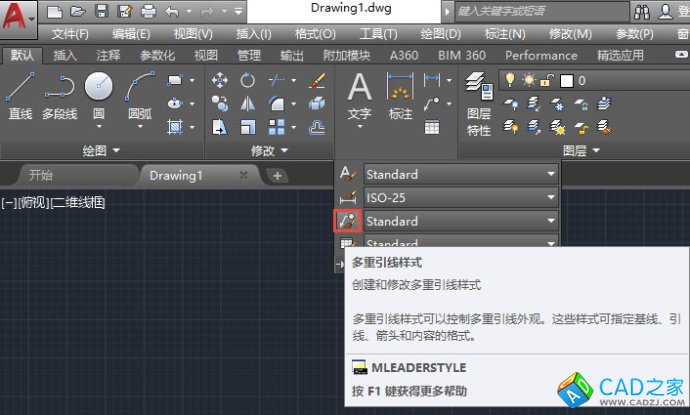The image size is (690, 415).
Task: Click the Text Style icon beside first Standard dropdown
Action: pyautogui.click(x=347, y=174)
